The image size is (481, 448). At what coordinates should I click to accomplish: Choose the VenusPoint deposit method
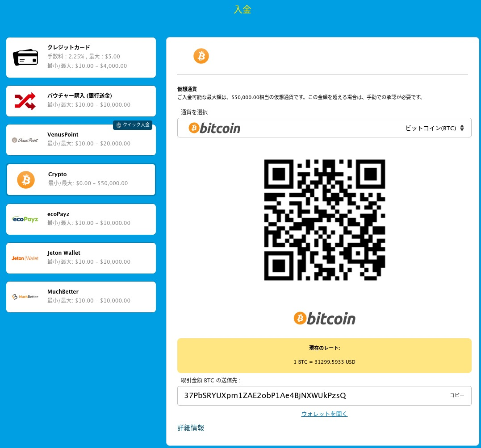[x=81, y=140]
